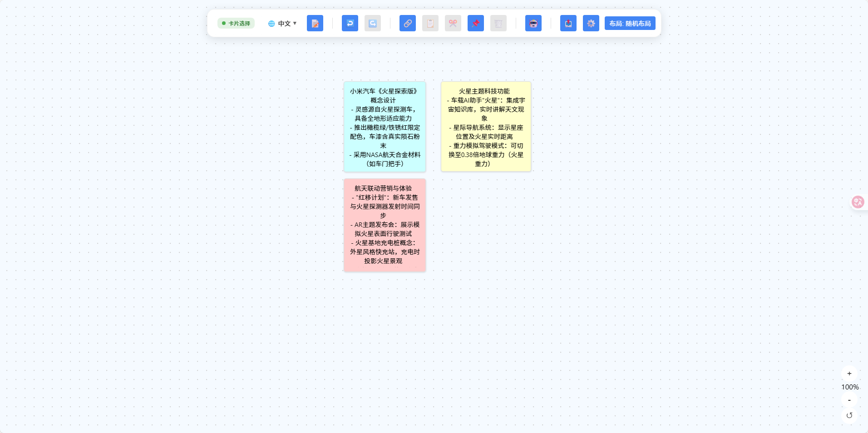Click the text 火星基地充电桩概念

[383, 243]
